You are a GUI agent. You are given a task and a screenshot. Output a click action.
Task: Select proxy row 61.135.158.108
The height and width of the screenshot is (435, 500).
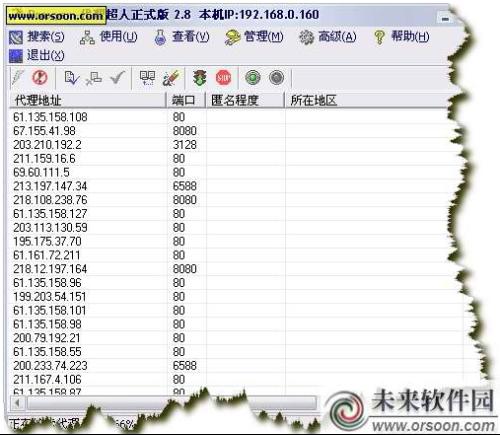[x=230, y=117]
